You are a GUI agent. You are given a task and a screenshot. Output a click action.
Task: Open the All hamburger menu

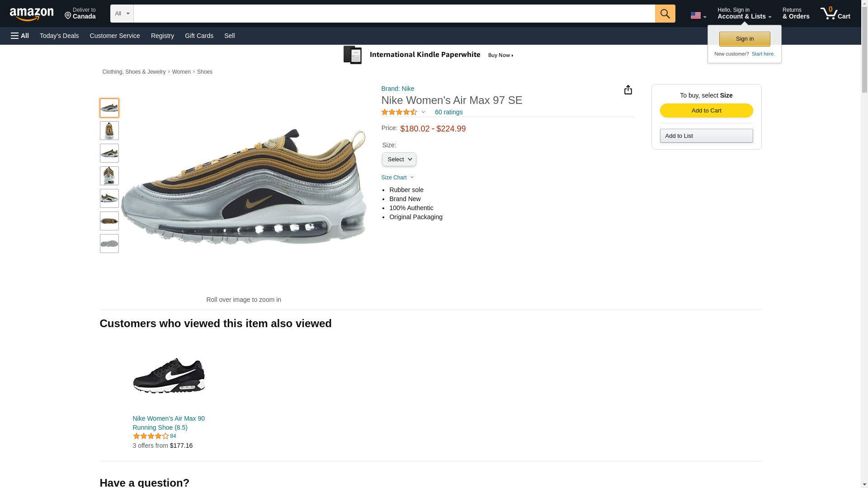(20, 36)
